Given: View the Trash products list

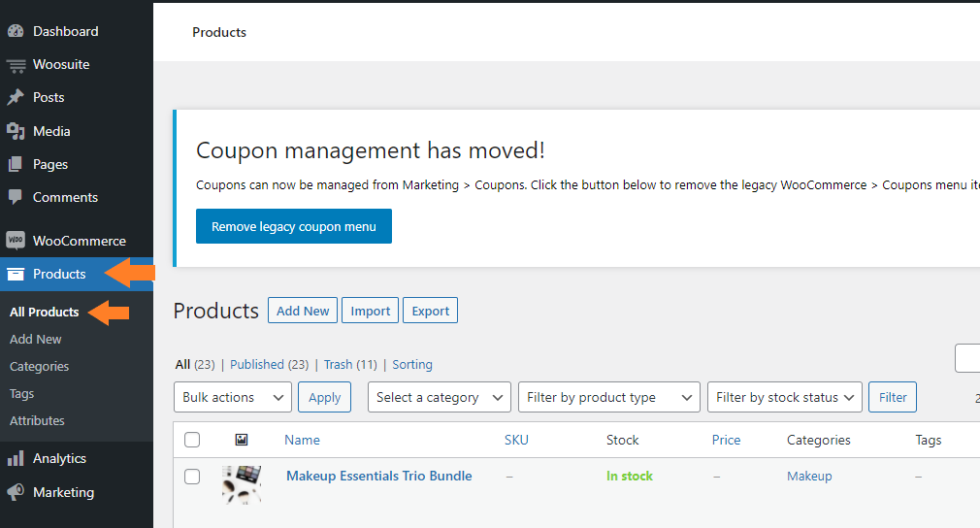Looking at the screenshot, I should (x=338, y=364).
